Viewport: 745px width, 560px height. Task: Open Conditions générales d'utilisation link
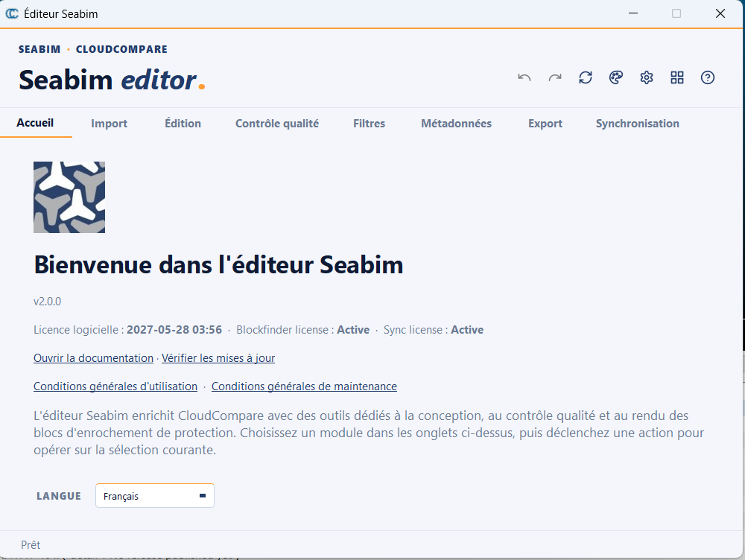115,386
